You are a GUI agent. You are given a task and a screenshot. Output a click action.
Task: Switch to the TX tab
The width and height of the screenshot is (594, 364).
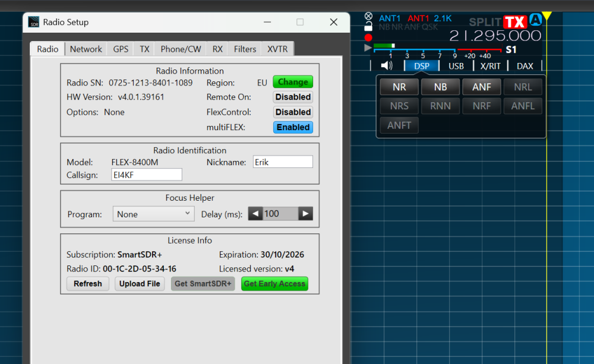(144, 49)
